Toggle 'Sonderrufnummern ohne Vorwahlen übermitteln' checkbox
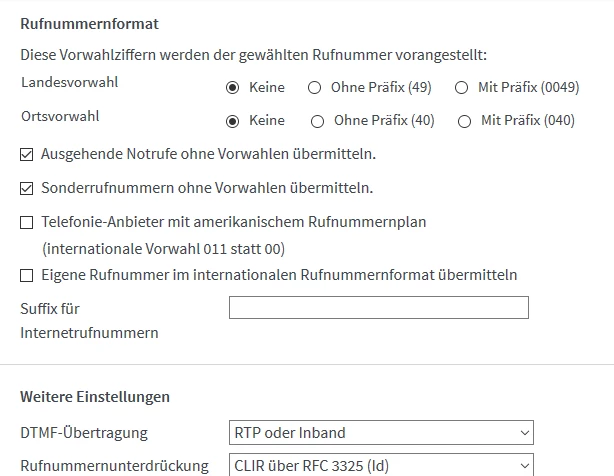Screen dimensions: 614x476 (x=27, y=187)
